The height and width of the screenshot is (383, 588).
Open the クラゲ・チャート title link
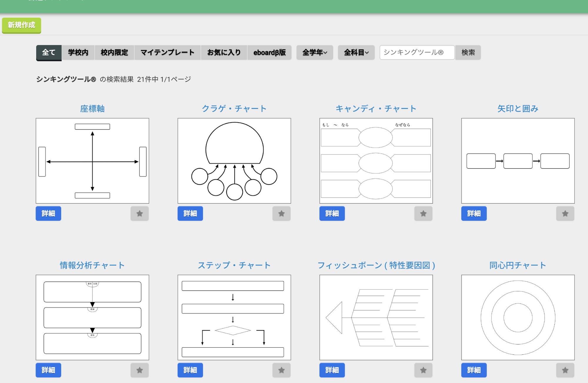click(234, 109)
